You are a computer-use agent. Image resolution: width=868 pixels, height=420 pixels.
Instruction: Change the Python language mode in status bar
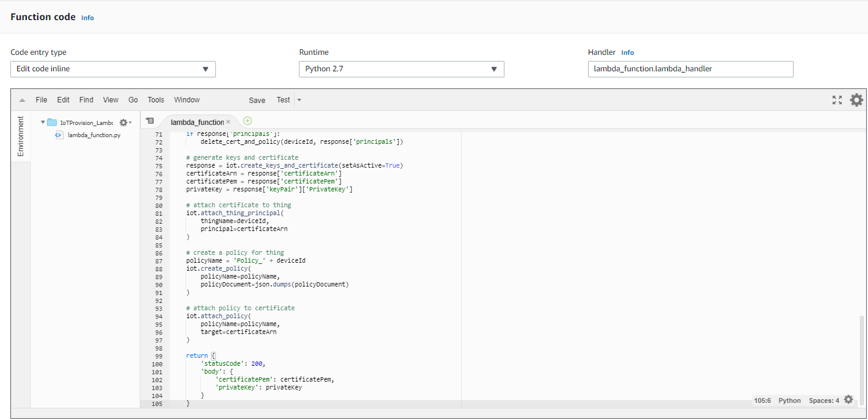coord(789,400)
